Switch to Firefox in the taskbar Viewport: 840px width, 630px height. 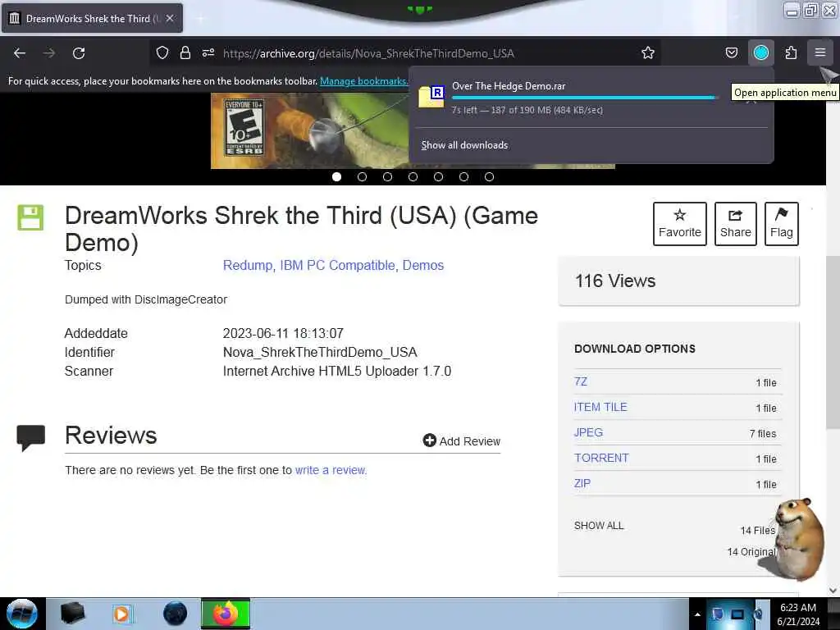click(226, 614)
